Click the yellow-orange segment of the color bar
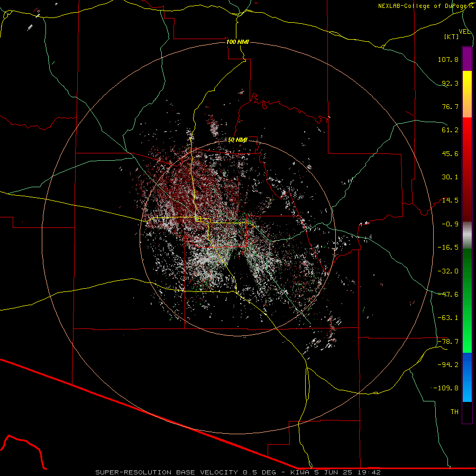The image size is (476, 476). pos(467,94)
